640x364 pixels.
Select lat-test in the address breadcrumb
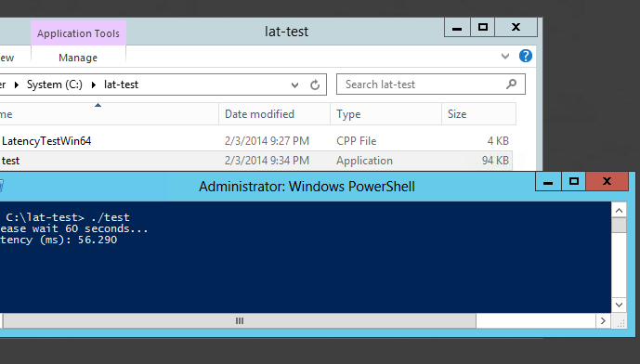coord(122,84)
